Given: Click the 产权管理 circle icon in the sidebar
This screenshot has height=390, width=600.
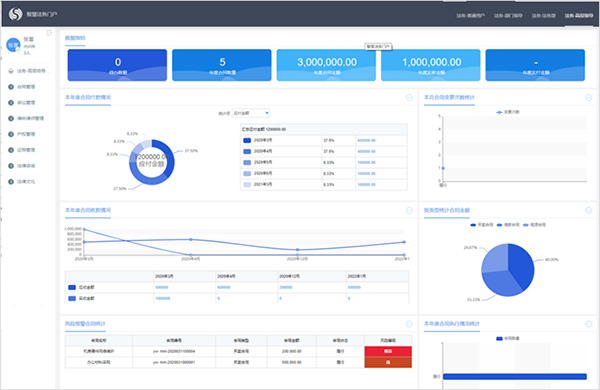Looking at the screenshot, I should tap(11, 134).
